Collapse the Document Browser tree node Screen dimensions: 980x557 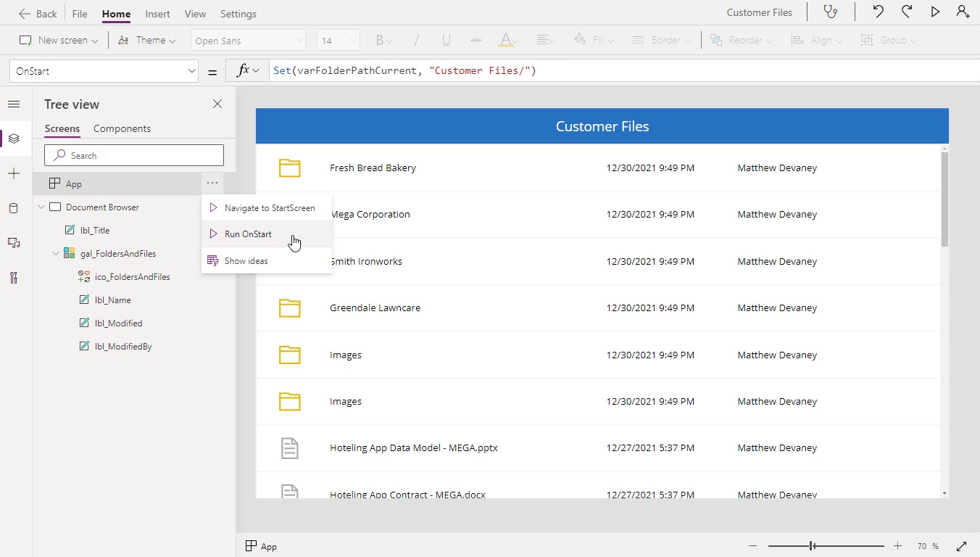42,207
